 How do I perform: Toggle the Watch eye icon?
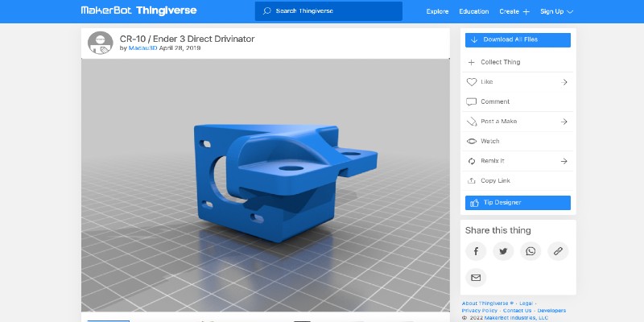click(472, 142)
